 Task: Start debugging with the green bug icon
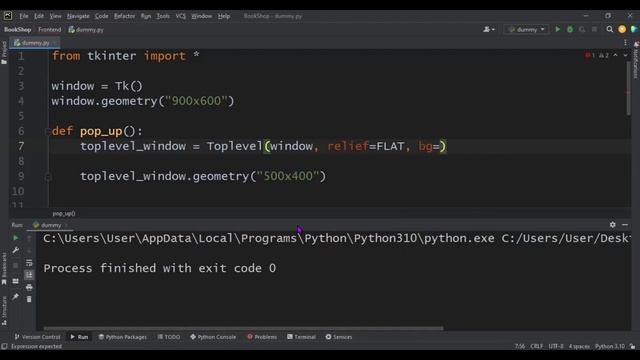point(570,29)
